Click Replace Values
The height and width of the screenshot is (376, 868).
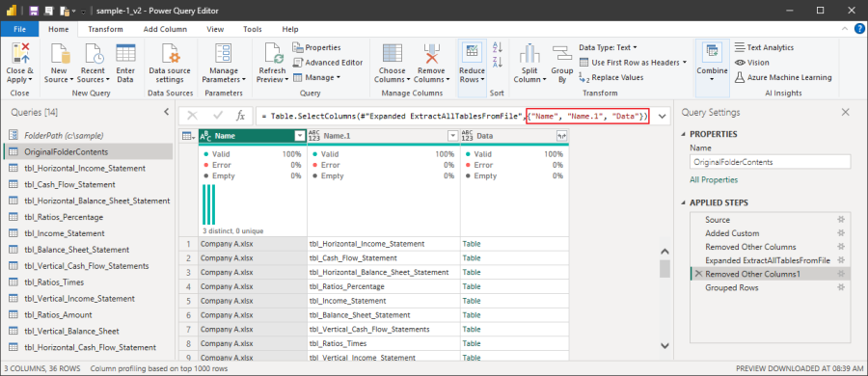click(611, 77)
